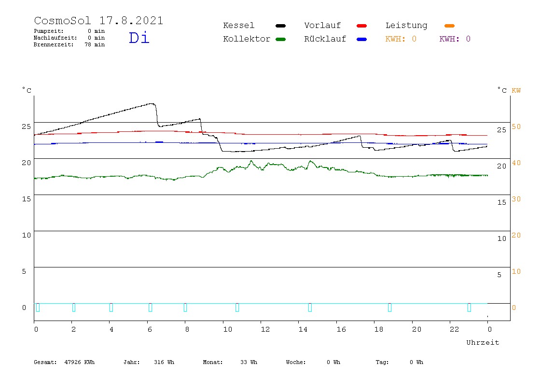Click the "14" hour tick label
554x392 pixels.
pos(303,329)
